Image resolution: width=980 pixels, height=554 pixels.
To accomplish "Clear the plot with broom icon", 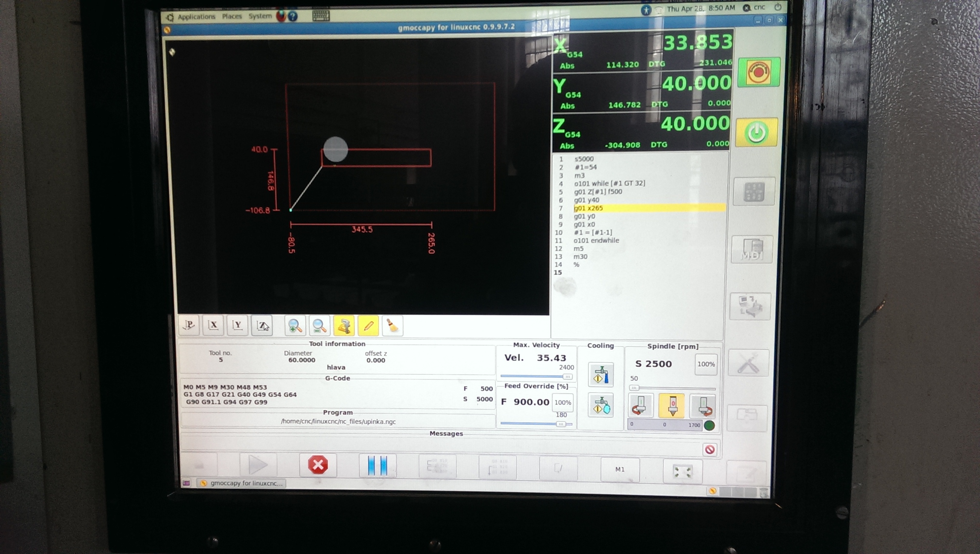I will coord(392,326).
